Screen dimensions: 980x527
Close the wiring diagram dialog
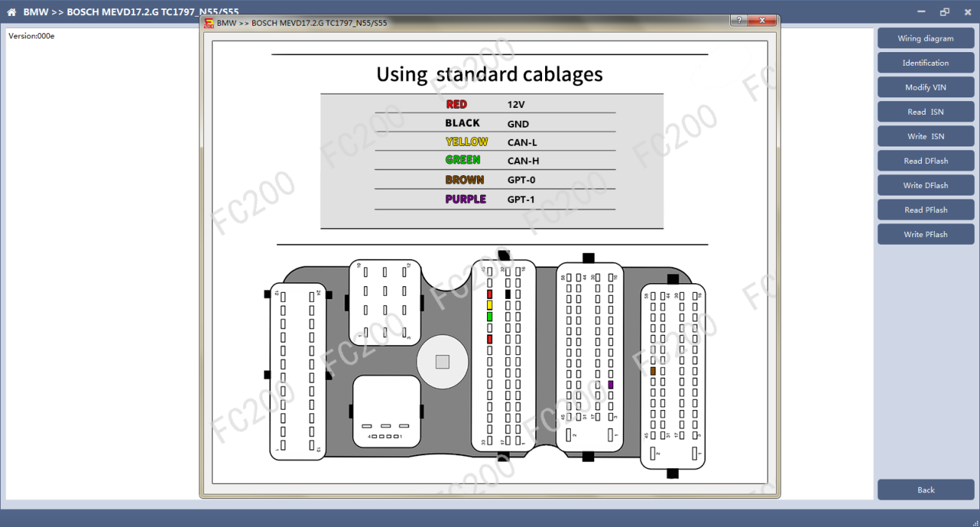point(764,20)
